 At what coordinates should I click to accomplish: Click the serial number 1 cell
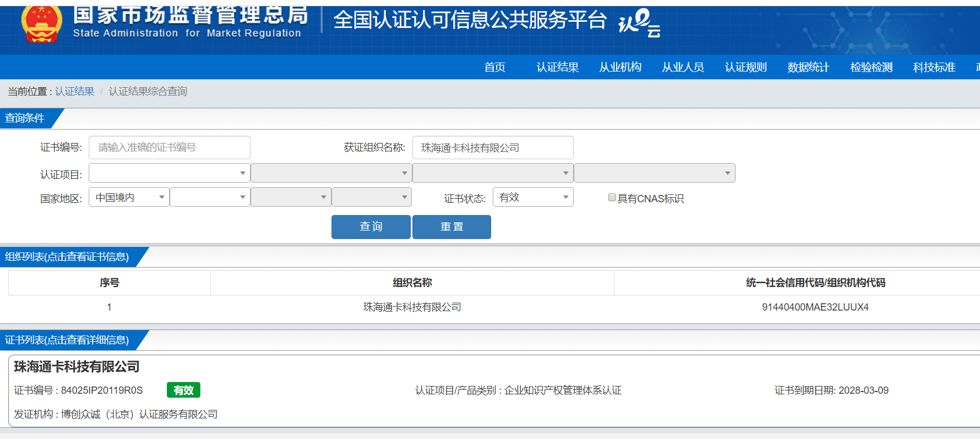[109, 307]
